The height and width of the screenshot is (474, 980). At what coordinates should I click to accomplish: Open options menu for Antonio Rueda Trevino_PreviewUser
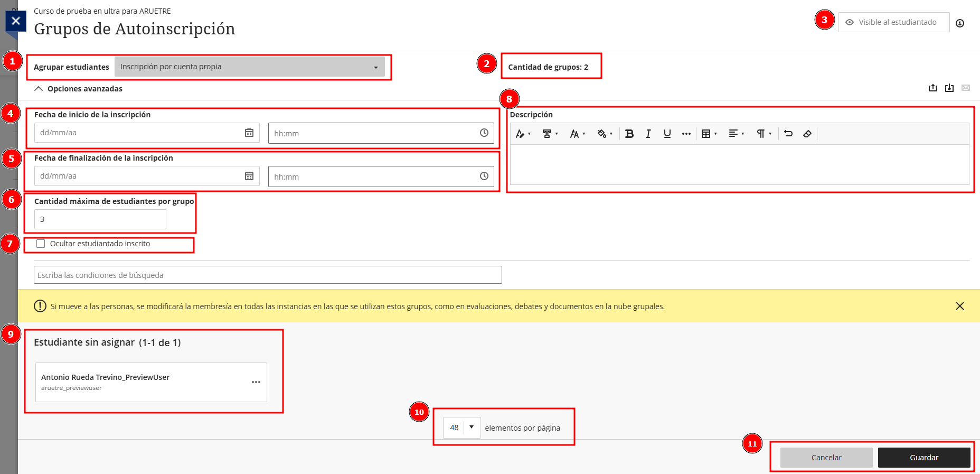(256, 382)
